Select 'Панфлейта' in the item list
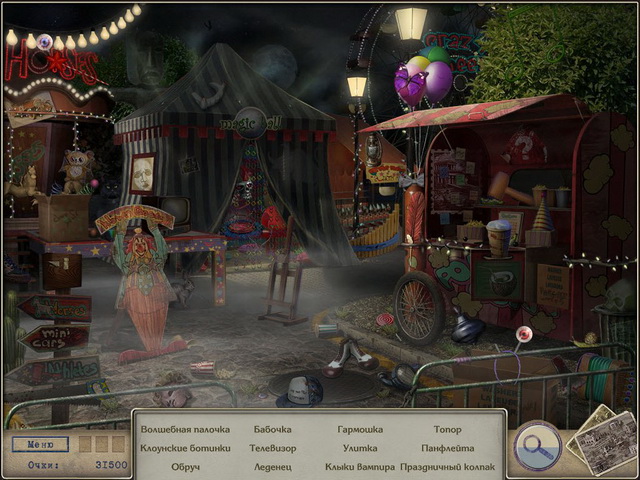The image size is (640, 480). click(448, 448)
